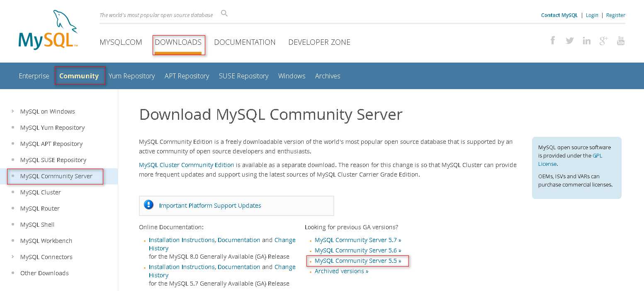Click the search field tagline text
644x291 pixels.
156,15
